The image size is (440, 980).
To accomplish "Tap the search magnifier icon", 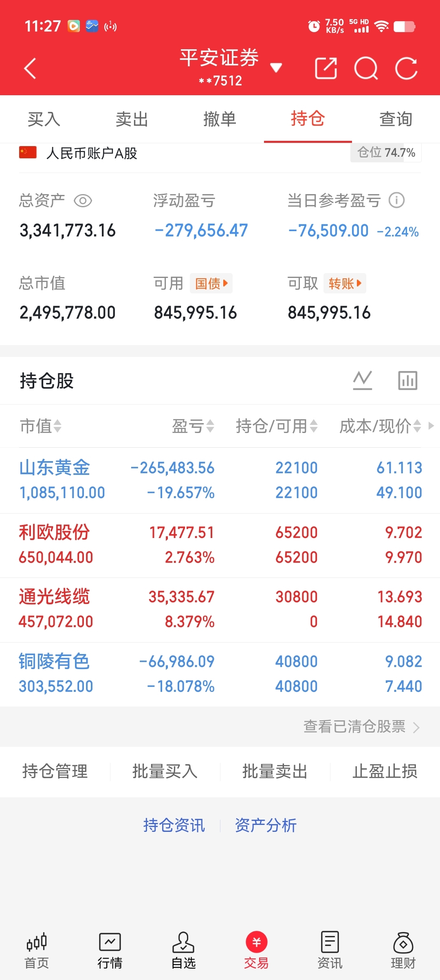I will click(x=366, y=68).
